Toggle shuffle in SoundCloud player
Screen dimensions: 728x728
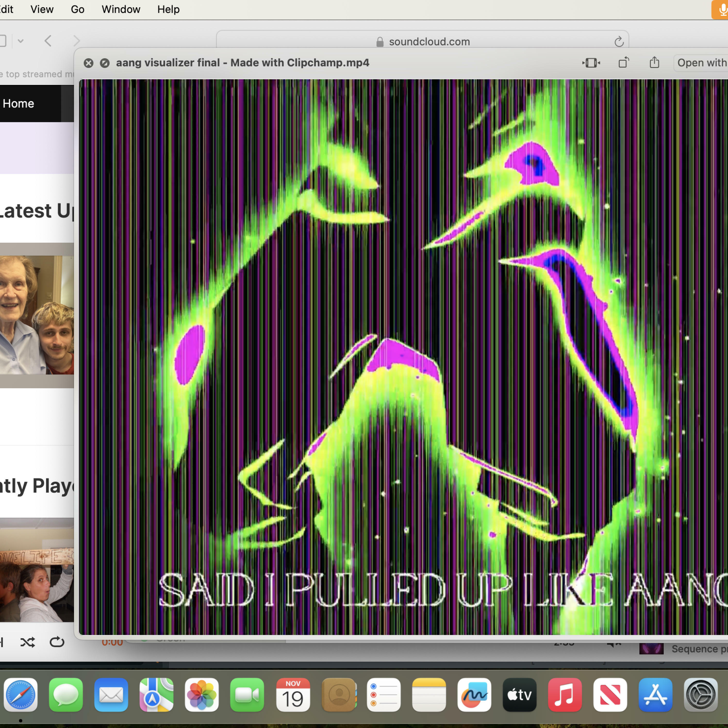[x=27, y=642]
